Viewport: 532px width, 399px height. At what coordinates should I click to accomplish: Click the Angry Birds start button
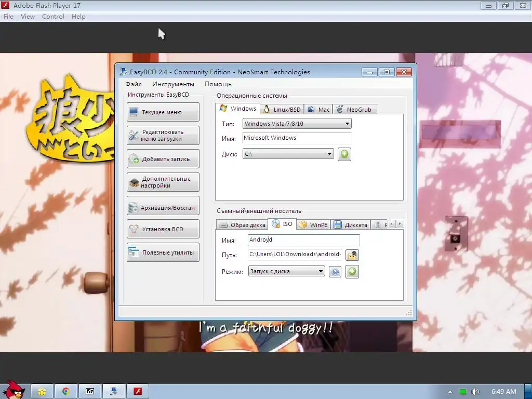13,390
